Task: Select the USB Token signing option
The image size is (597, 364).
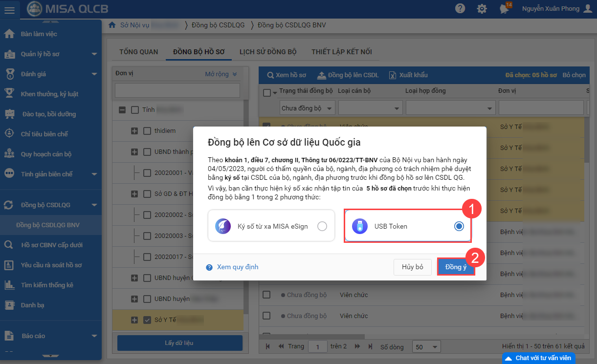Action: [408, 226]
